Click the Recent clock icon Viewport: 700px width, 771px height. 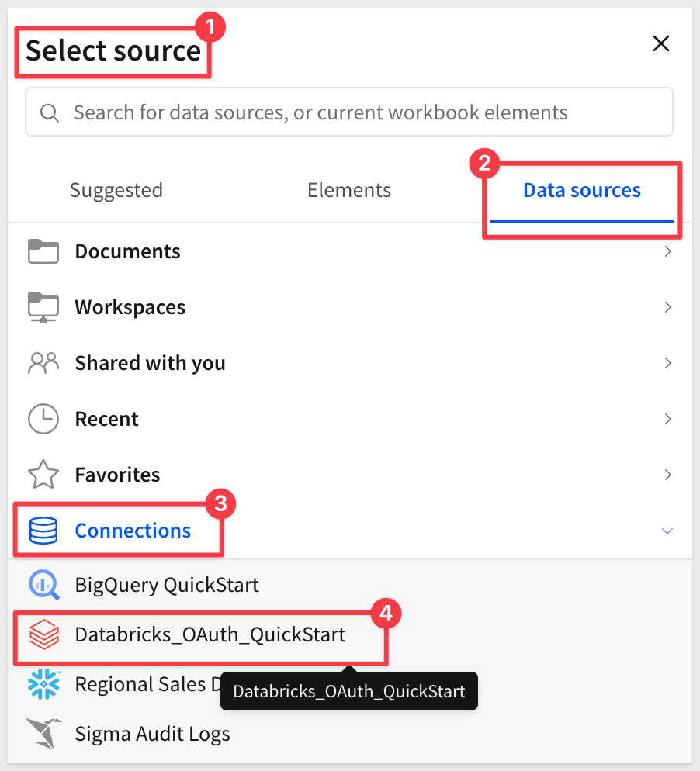click(x=43, y=419)
